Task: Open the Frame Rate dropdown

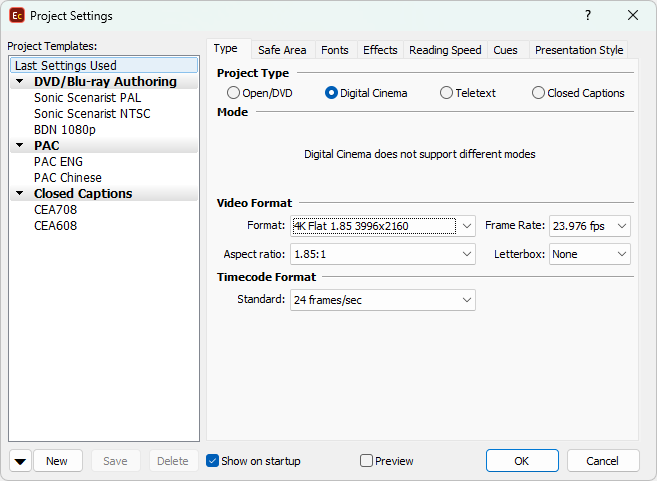Action: [x=622, y=226]
